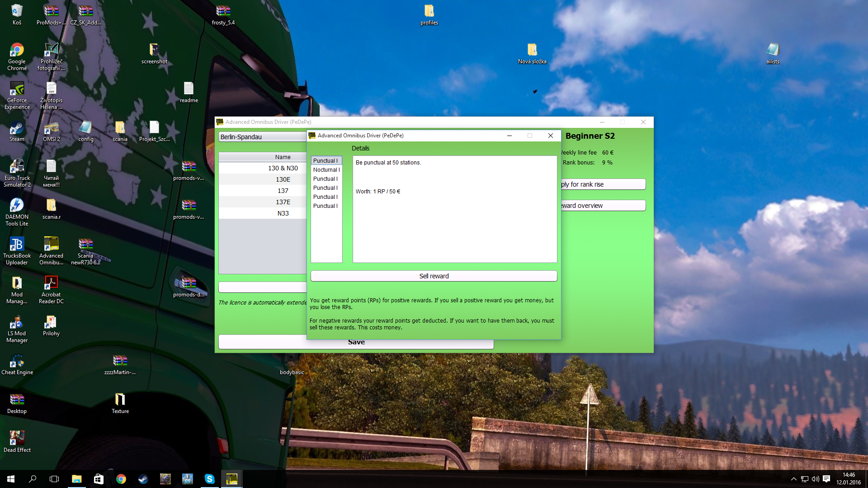This screenshot has width=868, height=488.
Task: Click apply for rank rise button
Action: point(603,184)
